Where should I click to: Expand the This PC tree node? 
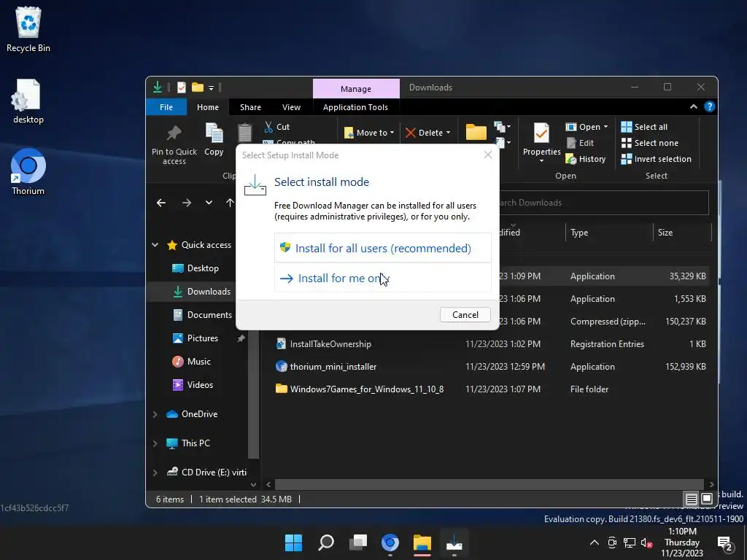[155, 443]
